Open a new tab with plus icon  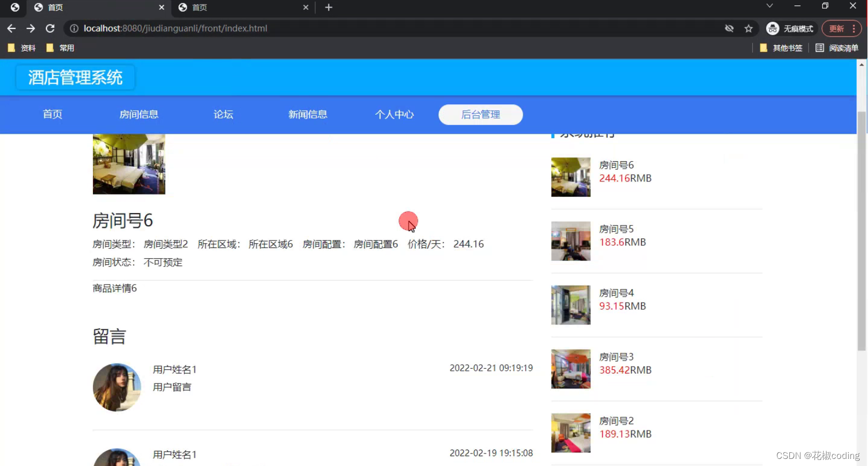pyautogui.click(x=328, y=7)
